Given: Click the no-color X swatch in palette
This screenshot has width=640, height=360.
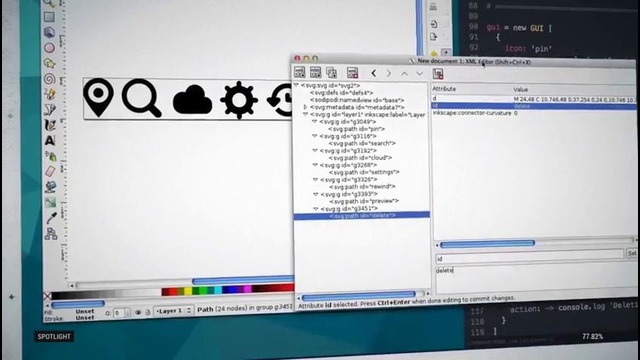Looking at the screenshot, I should (47, 296).
